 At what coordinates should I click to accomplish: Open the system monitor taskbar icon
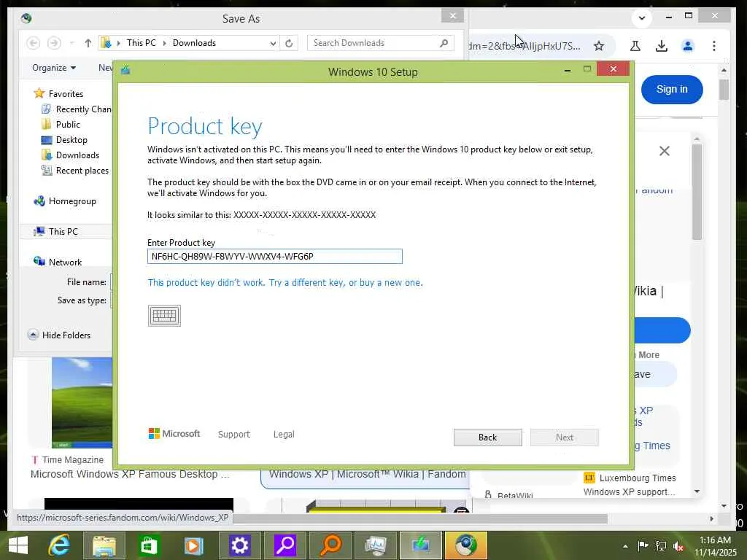[x=376, y=545]
